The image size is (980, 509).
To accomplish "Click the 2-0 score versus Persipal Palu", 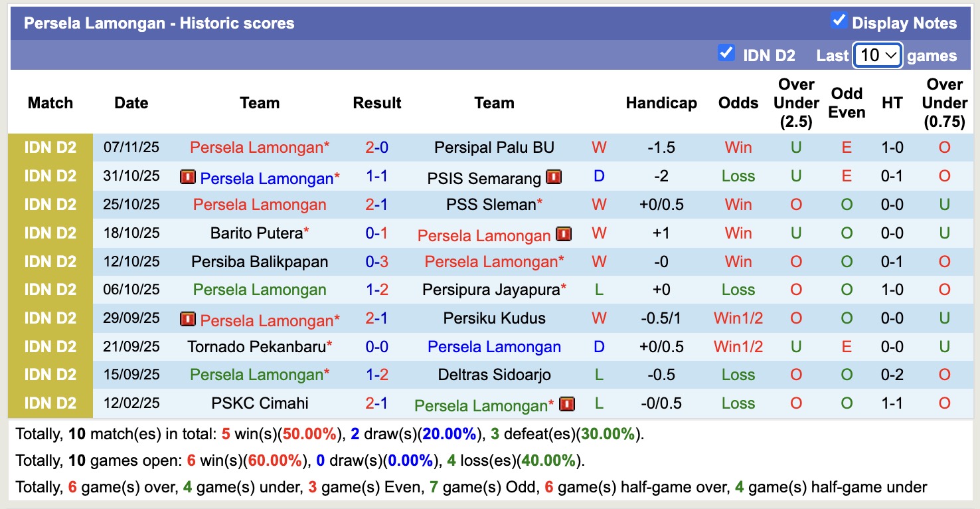I will click(x=376, y=148).
